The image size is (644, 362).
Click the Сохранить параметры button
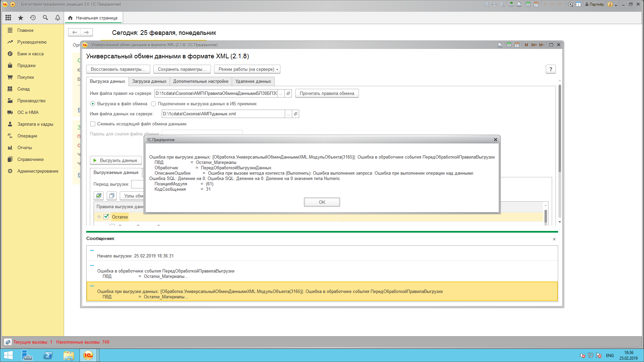pos(182,69)
